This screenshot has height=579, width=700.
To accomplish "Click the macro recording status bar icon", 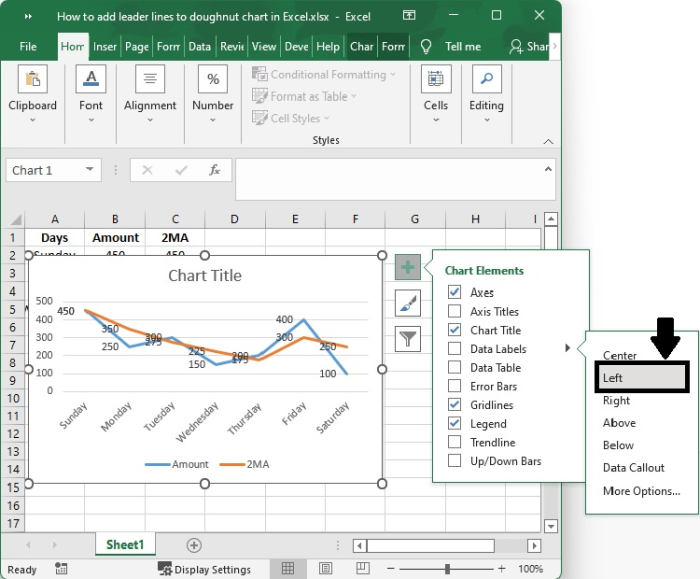I will tap(61, 569).
